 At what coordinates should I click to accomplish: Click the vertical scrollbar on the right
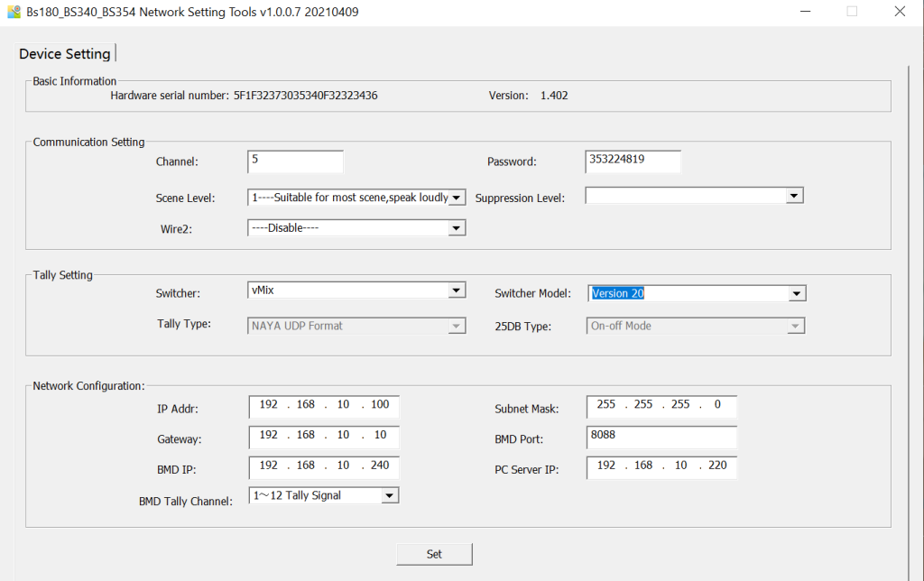(913, 316)
